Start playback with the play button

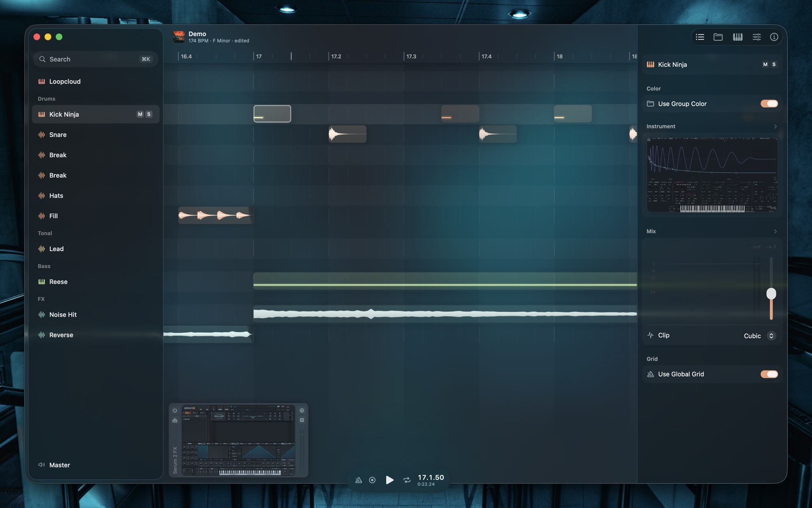coord(389,480)
